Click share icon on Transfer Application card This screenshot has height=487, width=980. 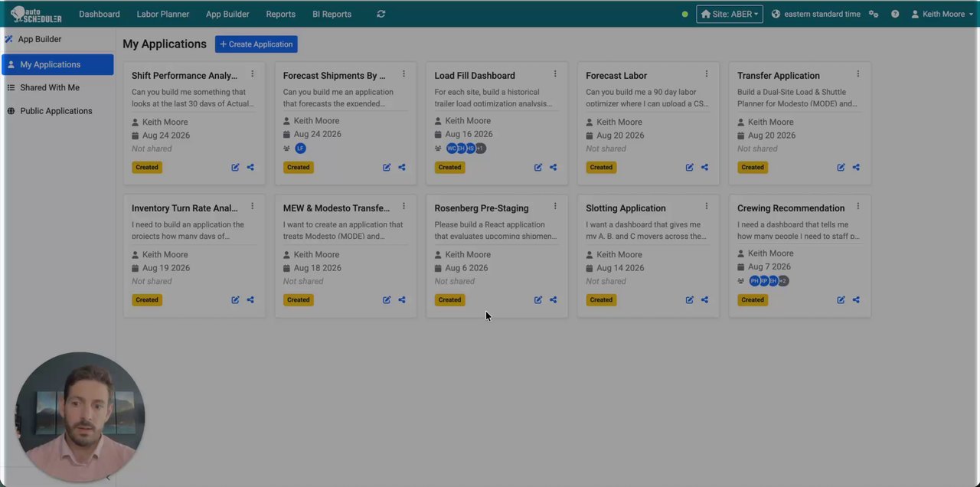tap(856, 167)
